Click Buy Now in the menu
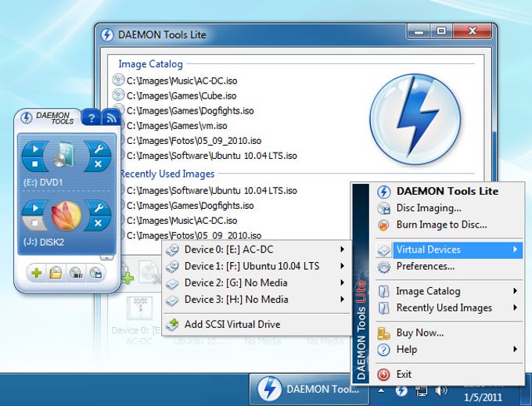Screen dimensions: 532x406 (x=419, y=332)
